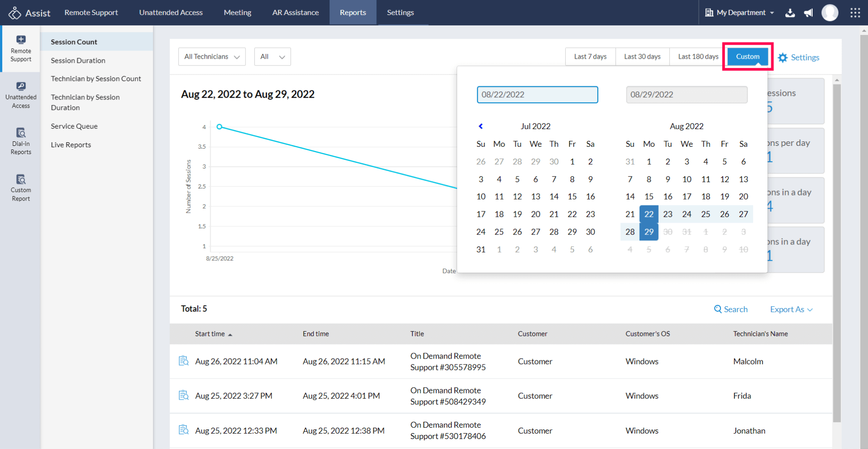Expand the All Technicians dropdown
868x449 pixels.
(x=212, y=57)
